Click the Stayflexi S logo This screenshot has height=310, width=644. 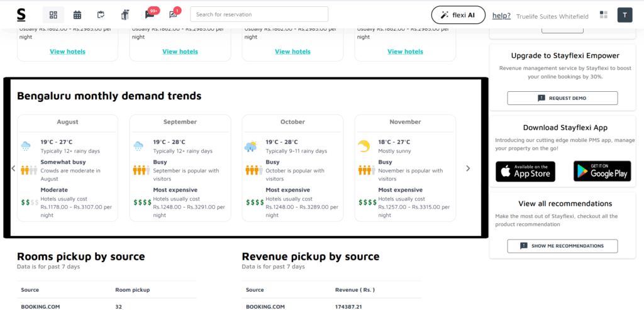(21, 15)
